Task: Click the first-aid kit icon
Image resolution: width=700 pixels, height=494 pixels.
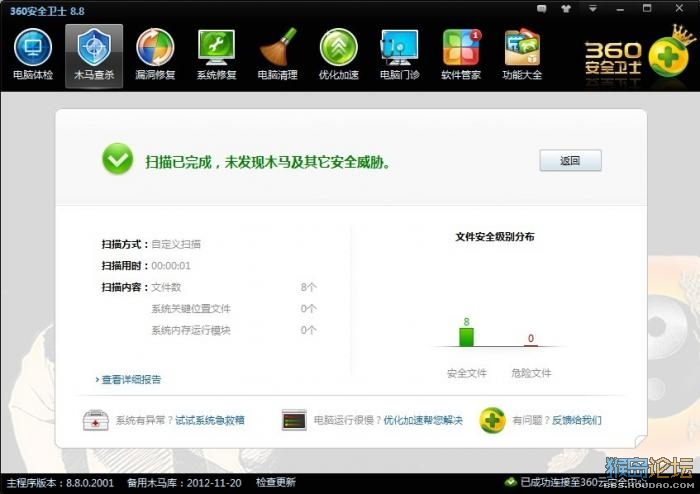Action: 96,420
